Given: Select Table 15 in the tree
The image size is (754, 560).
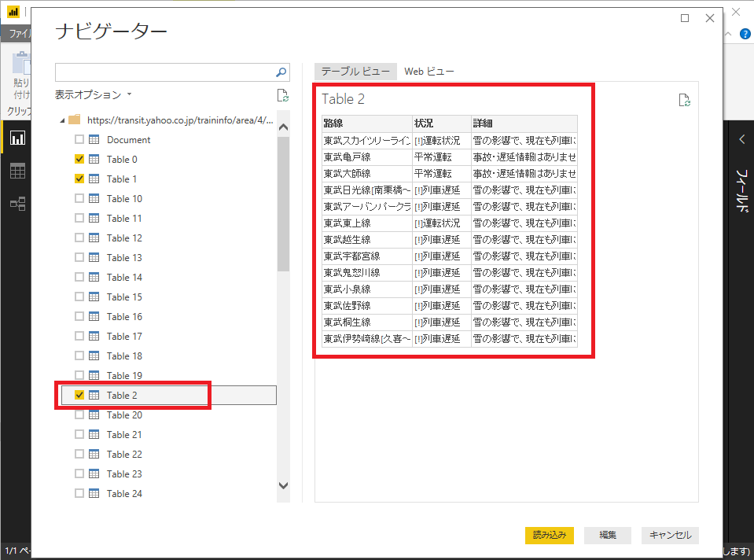Looking at the screenshot, I should (x=124, y=297).
